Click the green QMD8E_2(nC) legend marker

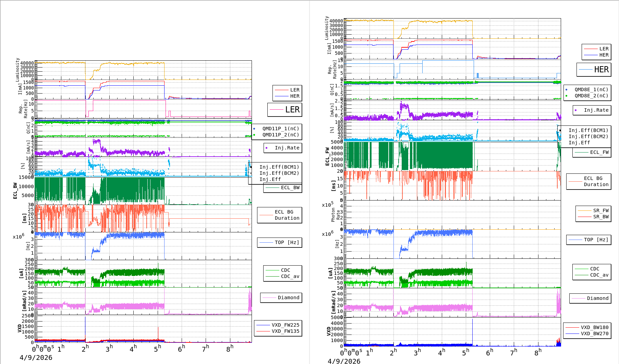[567, 96]
